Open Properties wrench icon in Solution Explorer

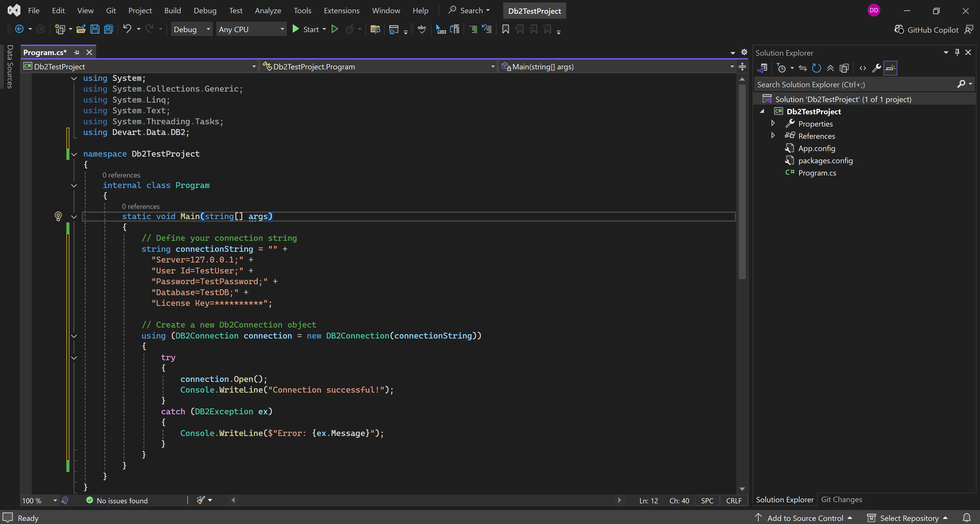[x=877, y=68]
